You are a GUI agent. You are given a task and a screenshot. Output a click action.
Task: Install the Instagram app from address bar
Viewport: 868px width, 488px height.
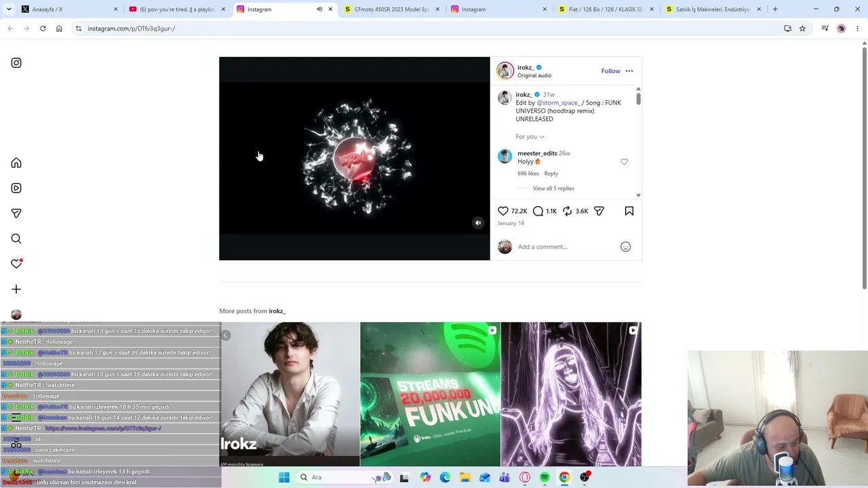[787, 28]
